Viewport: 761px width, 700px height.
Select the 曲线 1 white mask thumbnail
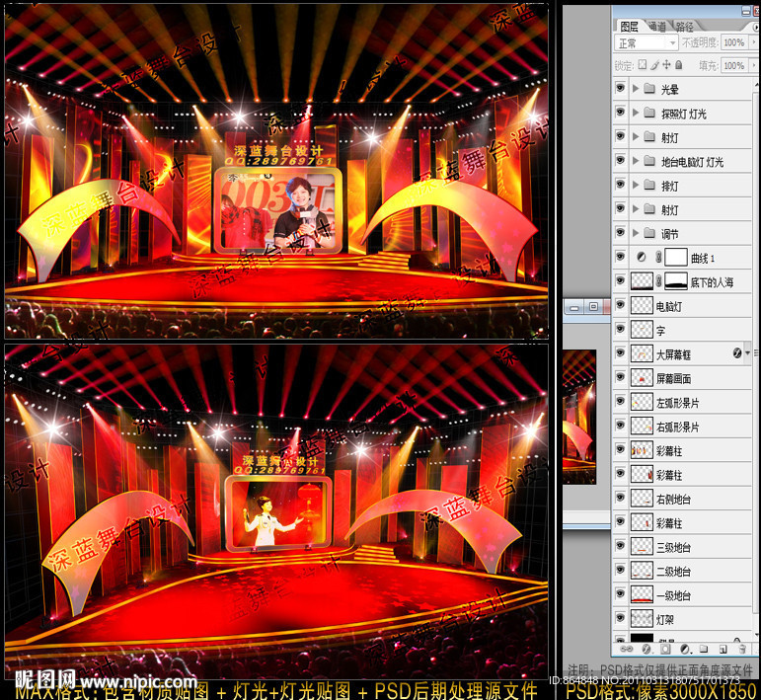tap(675, 257)
